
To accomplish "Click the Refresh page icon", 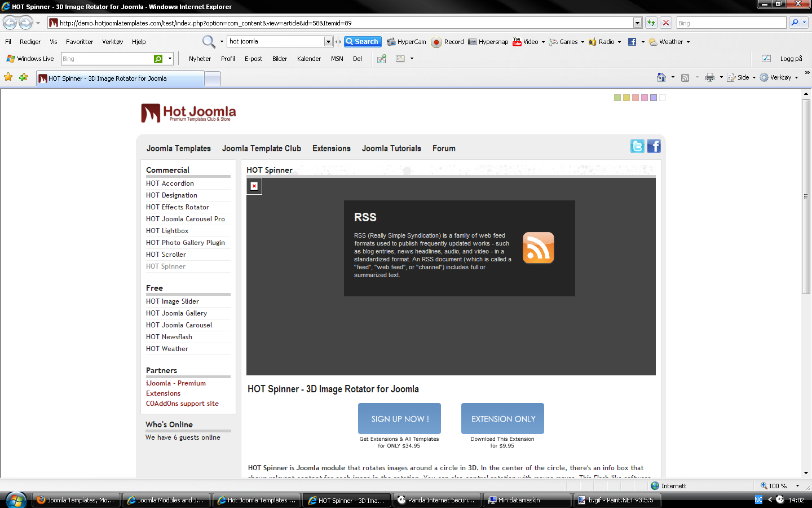I will pos(651,23).
